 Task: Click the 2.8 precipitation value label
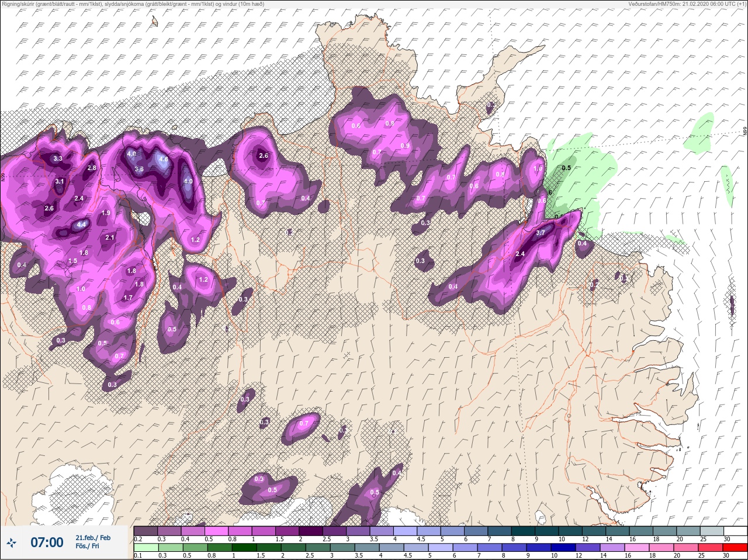pyautogui.click(x=92, y=168)
